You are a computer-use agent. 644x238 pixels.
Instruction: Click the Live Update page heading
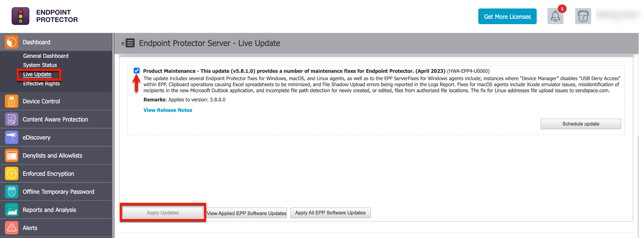click(x=209, y=43)
